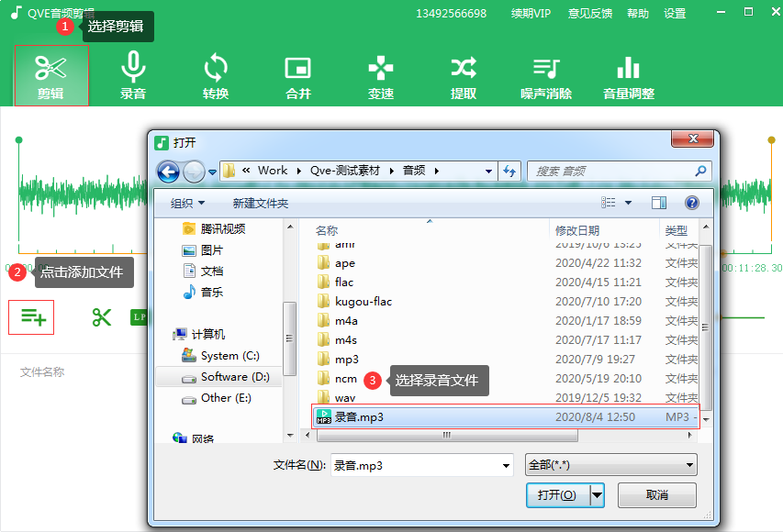This screenshot has width=783, height=532.
Task: Close the 打开 file dialog
Action: 693,139
